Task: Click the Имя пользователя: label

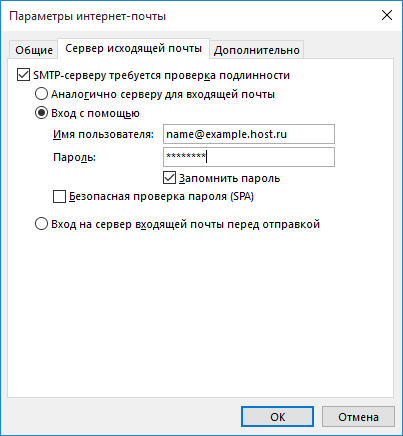Action: tap(103, 134)
